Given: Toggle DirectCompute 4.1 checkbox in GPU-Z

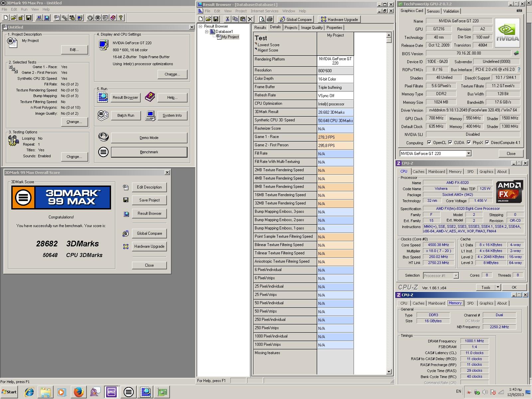Looking at the screenshot, I should 487,143.
